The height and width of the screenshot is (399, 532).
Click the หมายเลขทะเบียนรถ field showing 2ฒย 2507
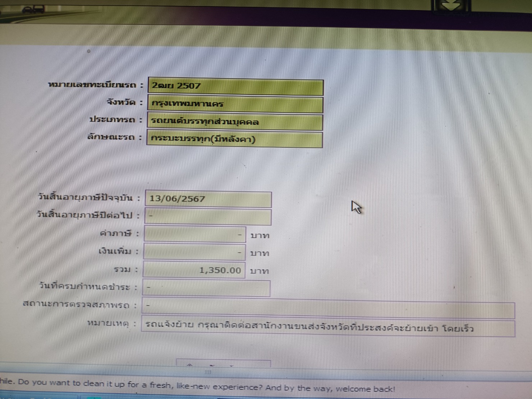point(236,87)
